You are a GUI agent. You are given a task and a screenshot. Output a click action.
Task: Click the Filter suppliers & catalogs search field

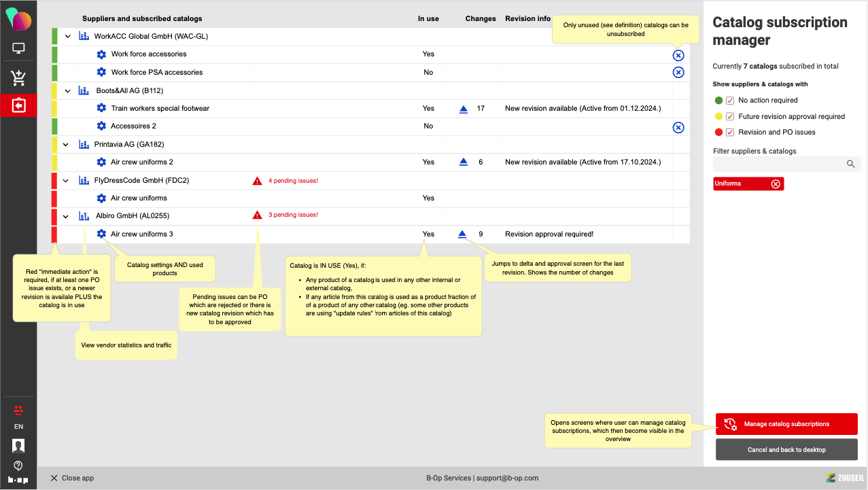pyautogui.click(x=779, y=164)
